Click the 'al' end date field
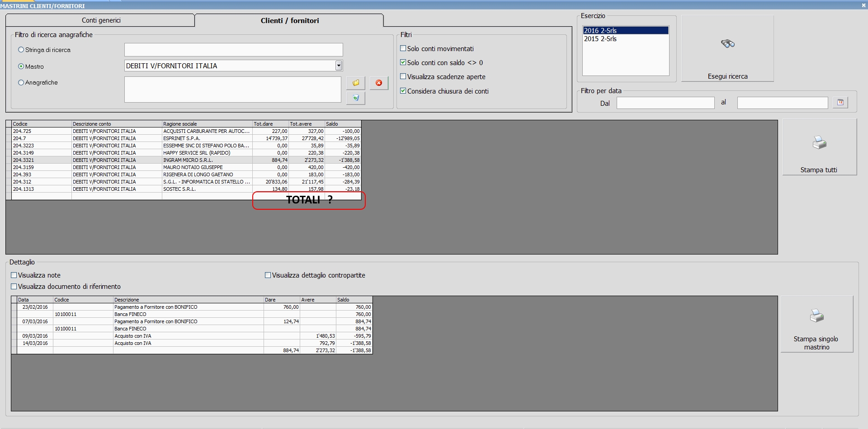This screenshot has height=429, width=868. click(783, 103)
